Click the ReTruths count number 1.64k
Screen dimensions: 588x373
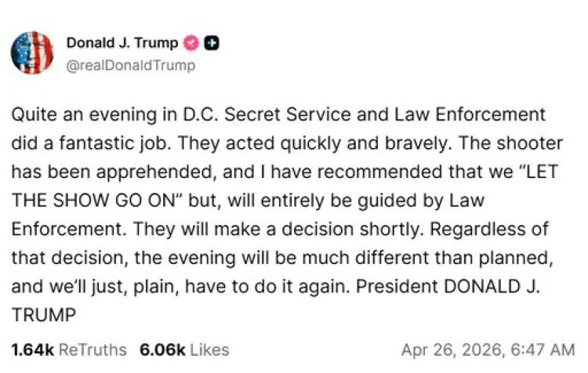[30, 349]
